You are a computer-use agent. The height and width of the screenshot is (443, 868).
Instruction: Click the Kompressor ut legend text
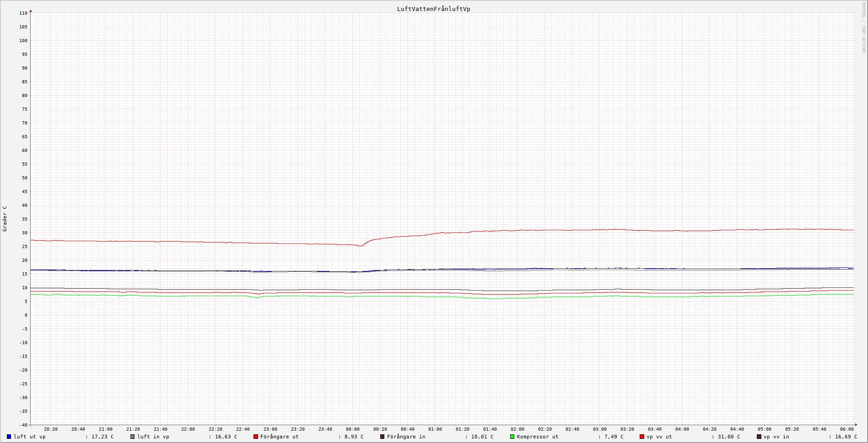(x=537, y=437)
